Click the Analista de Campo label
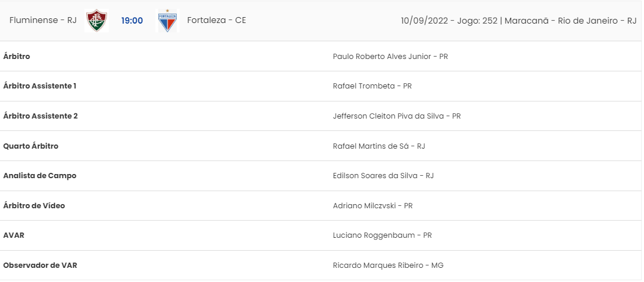644x282 pixels. coord(40,175)
